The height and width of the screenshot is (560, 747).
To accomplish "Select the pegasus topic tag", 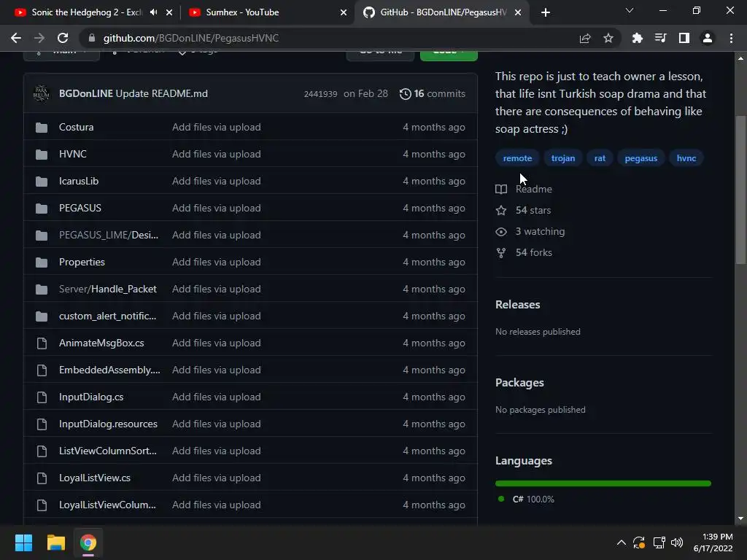I will coord(640,158).
